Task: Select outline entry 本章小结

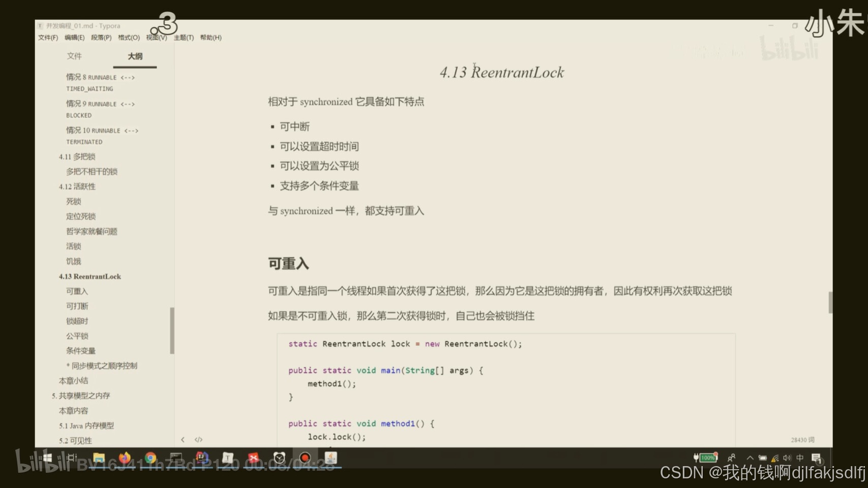Action: pos(73,381)
